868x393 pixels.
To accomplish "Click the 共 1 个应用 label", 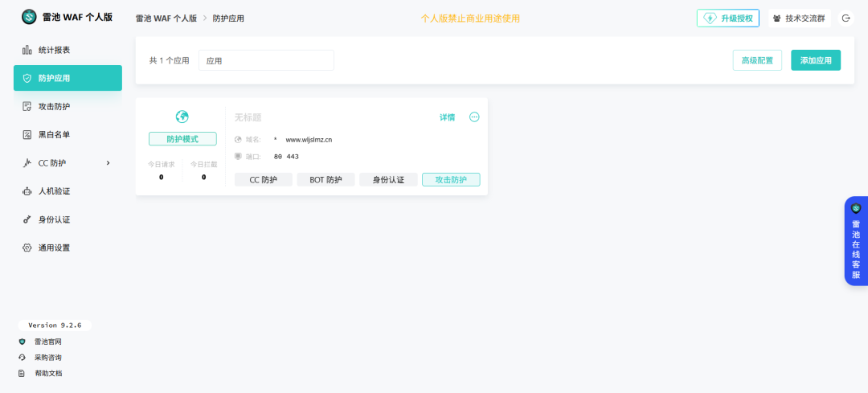I will [170, 60].
